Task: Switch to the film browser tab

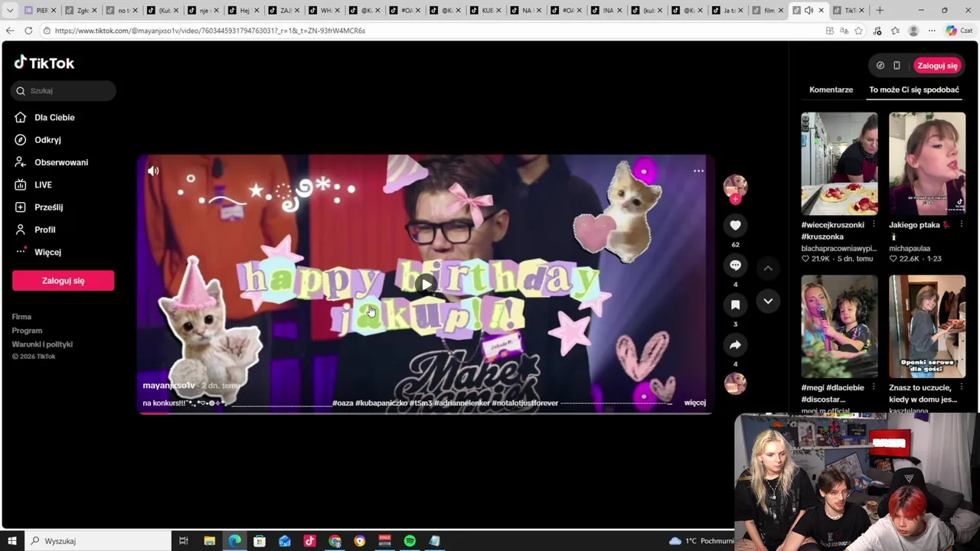Action: [x=768, y=10]
